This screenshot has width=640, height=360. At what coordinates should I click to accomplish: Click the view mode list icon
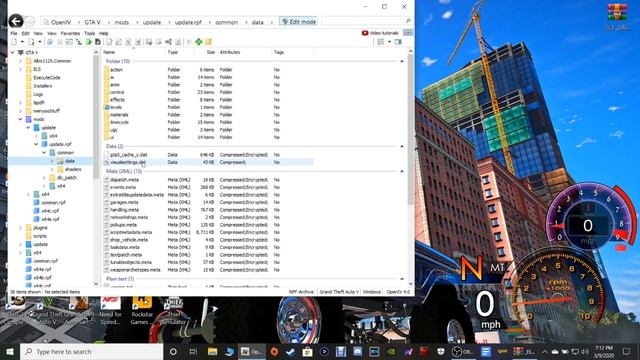point(380,42)
